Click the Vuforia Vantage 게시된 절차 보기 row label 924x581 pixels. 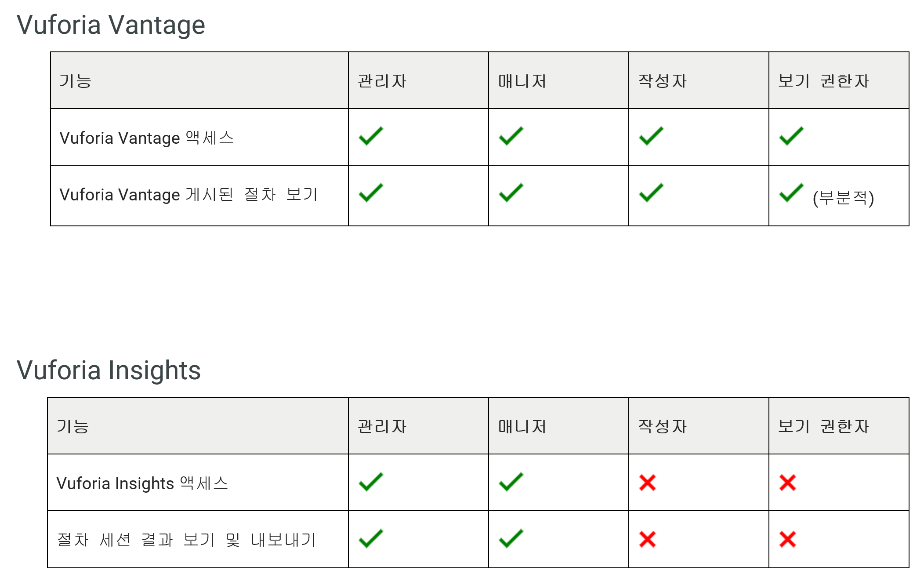(x=188, y=195)
